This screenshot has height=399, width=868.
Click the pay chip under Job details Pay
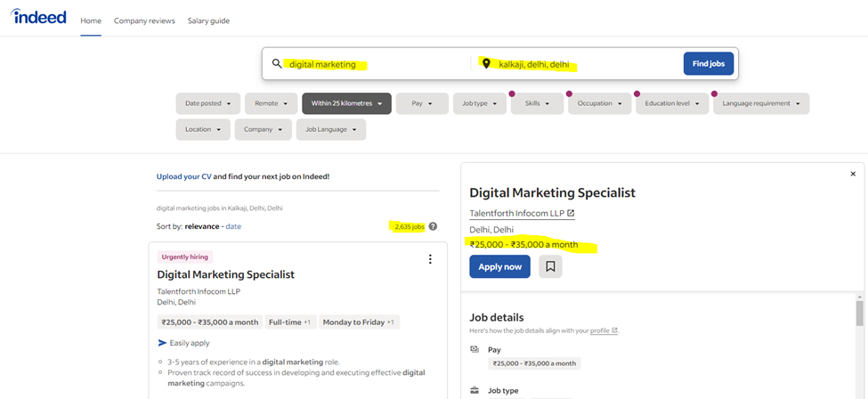[534, 363]
